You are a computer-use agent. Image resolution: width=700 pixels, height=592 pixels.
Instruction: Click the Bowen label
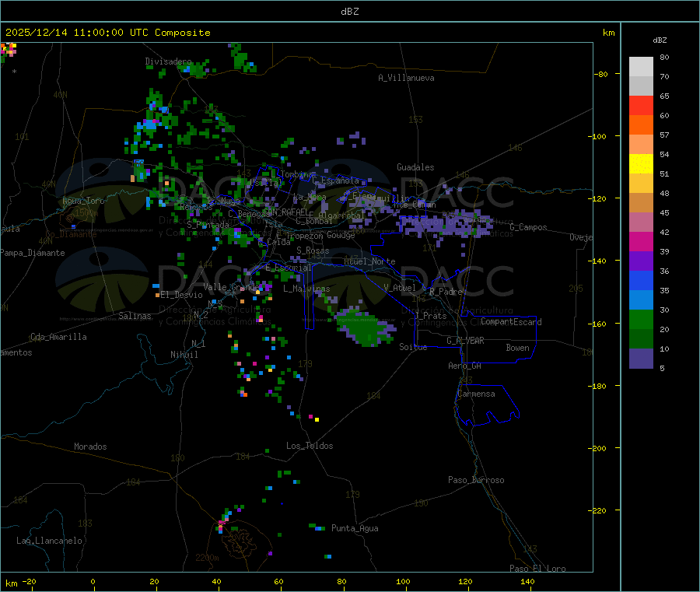click(517, 348)
